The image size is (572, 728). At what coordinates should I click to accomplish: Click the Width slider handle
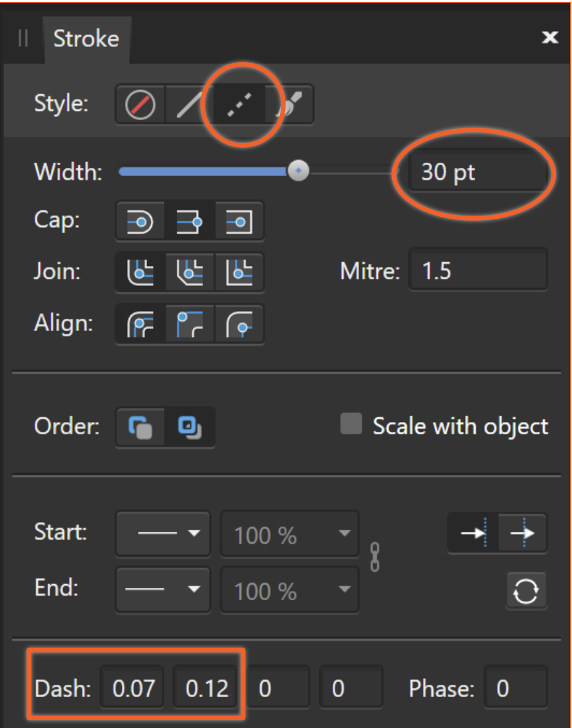(x=299, y=171)
